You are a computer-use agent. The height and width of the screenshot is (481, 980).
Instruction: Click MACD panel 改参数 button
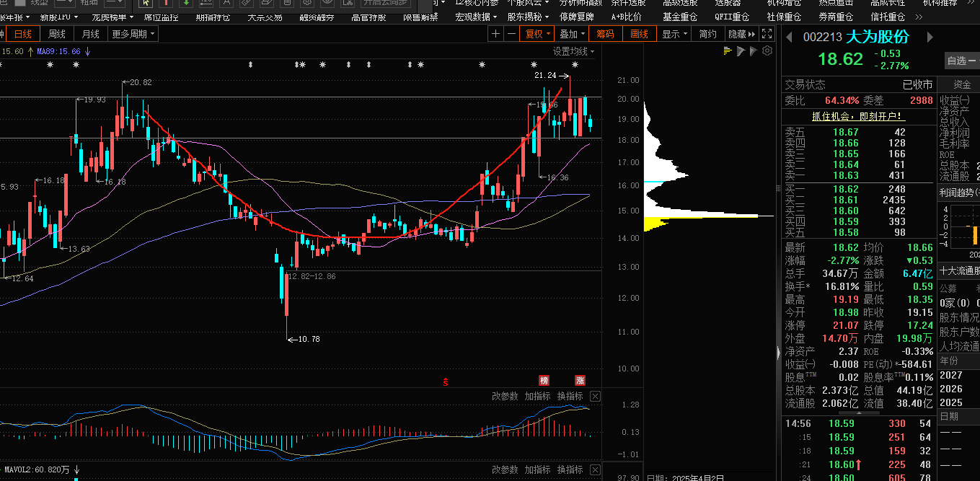tap(505, 396)
